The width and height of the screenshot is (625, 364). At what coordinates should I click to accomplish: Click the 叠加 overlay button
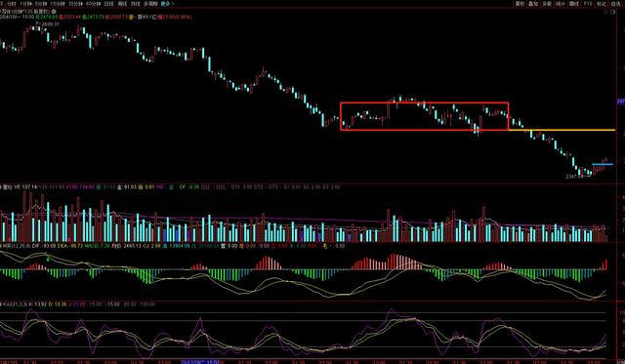click(533, 4)
